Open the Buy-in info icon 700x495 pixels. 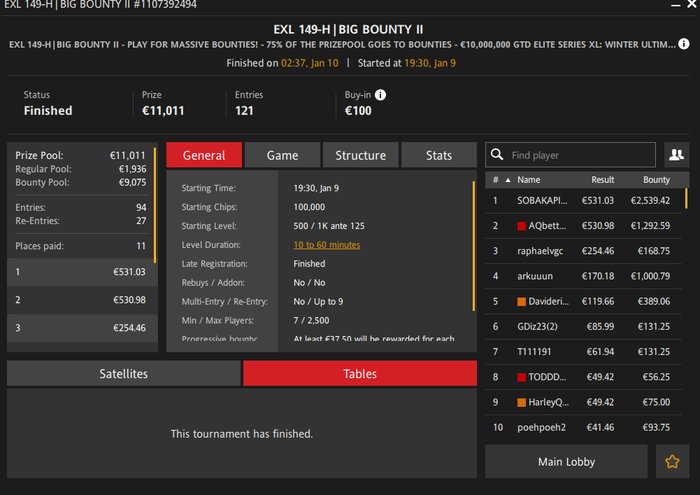(380, 95)
